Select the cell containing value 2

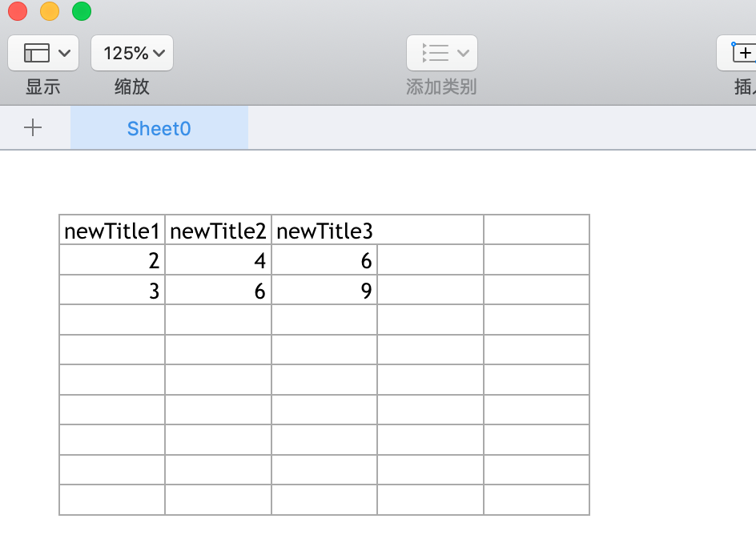tap(111, 259)
